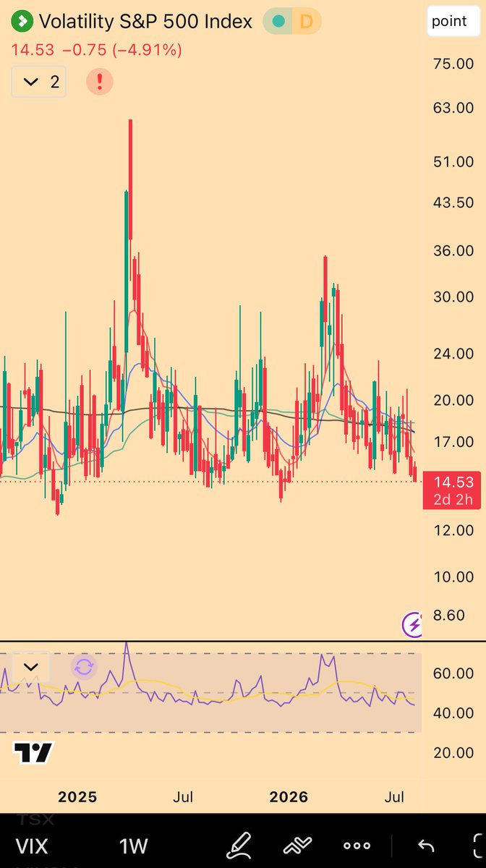Screen dimensions: 486x868
Task: Change the 1W timeframe interval
Action: tap(134, 845)
